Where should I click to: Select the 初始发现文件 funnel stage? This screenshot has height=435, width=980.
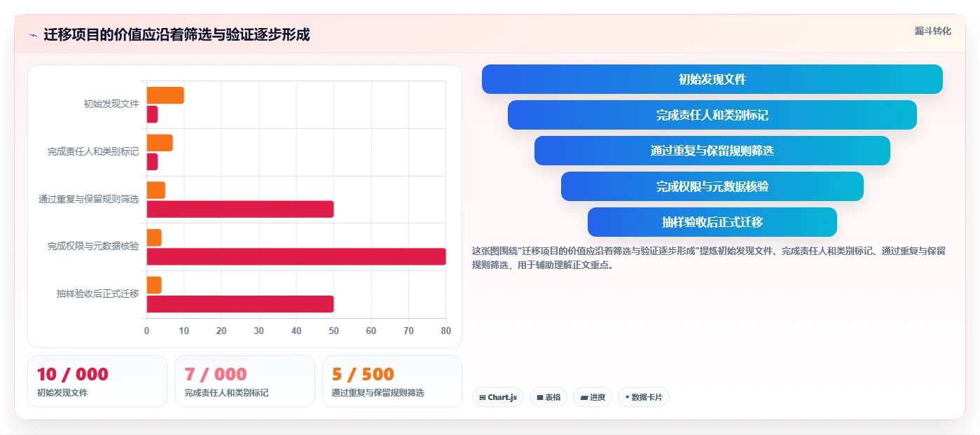712,79
